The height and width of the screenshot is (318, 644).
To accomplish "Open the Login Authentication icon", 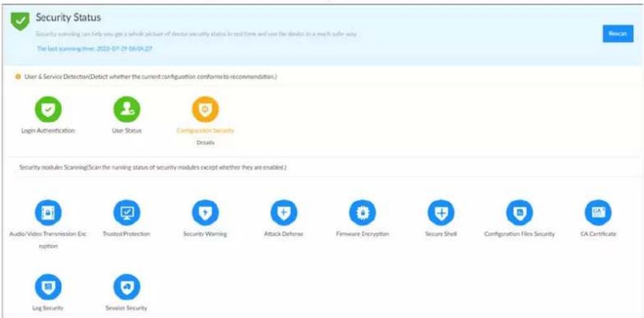I will (x=48, y=110).
